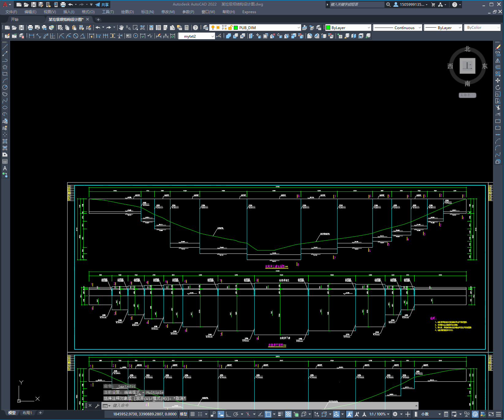Toggle dynamic input in status bar
The height and width of the screenshot is (420, 504).
tap(221, 414)
